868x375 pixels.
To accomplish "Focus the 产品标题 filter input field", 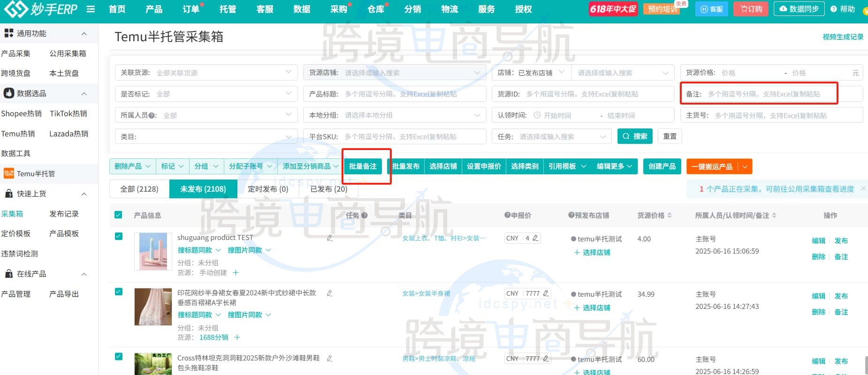I will [x=395, y=94].
